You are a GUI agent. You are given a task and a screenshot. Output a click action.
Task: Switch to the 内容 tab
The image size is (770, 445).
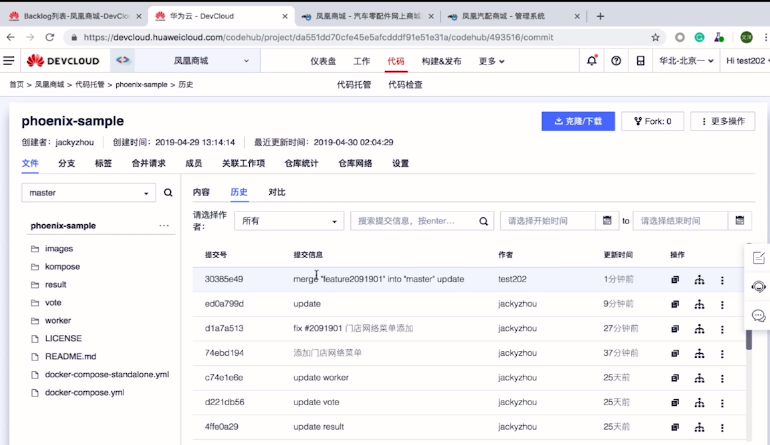click(201, 192)
